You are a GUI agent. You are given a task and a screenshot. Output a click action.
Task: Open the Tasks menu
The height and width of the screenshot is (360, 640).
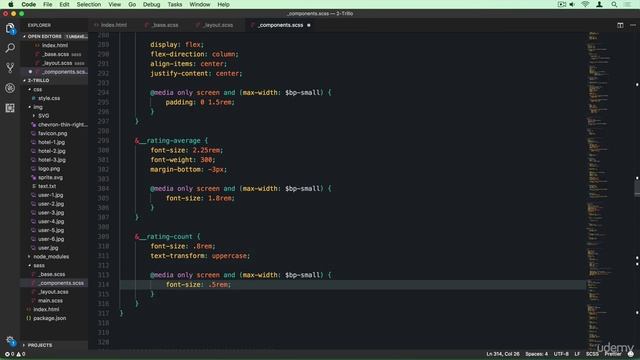coord(175,4)
